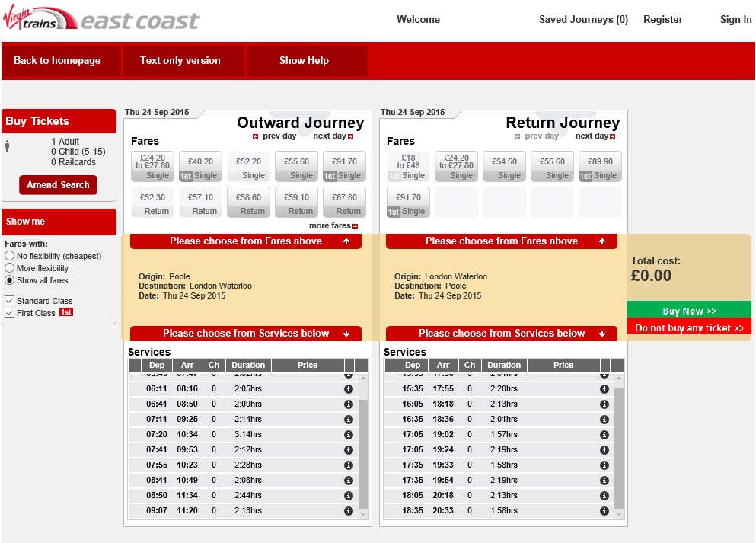The image size is (756, 543).
Task: Open Register link in header
Action: click(663, 19)
